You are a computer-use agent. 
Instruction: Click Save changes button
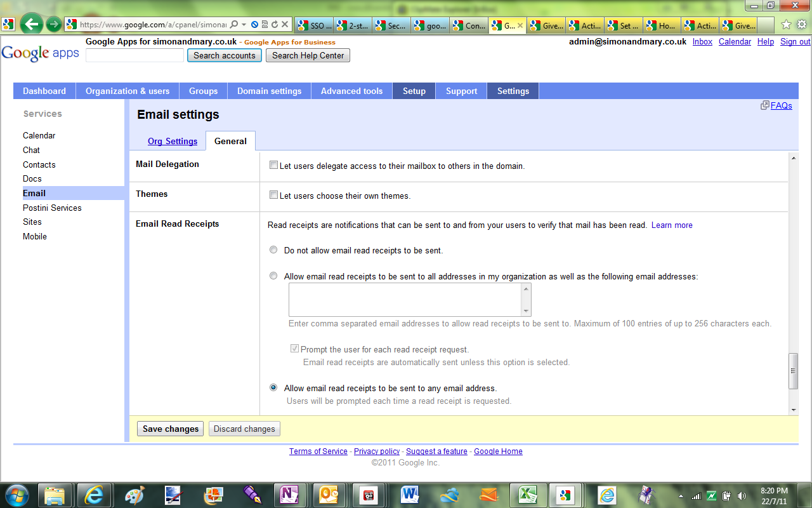click(x=171, y=429)
